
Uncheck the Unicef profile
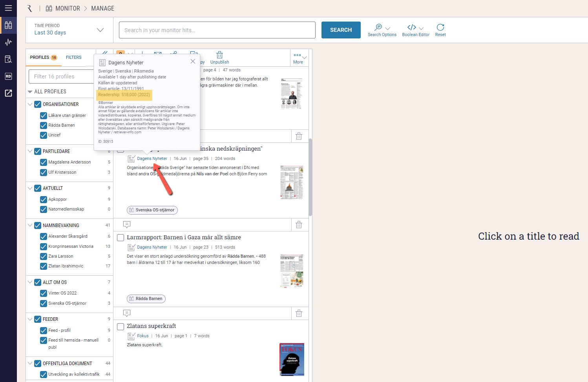click(x=44, y=135)
